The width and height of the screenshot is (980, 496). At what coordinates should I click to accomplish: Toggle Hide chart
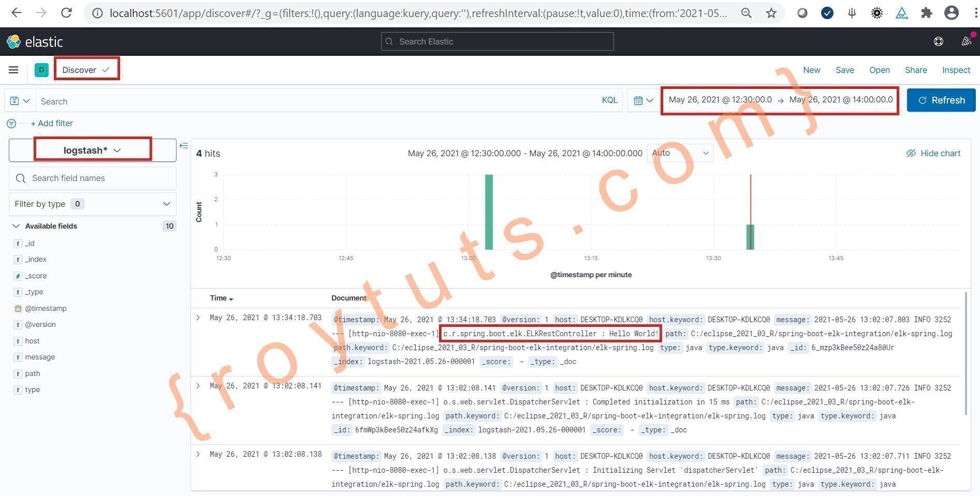pos(933,153)
